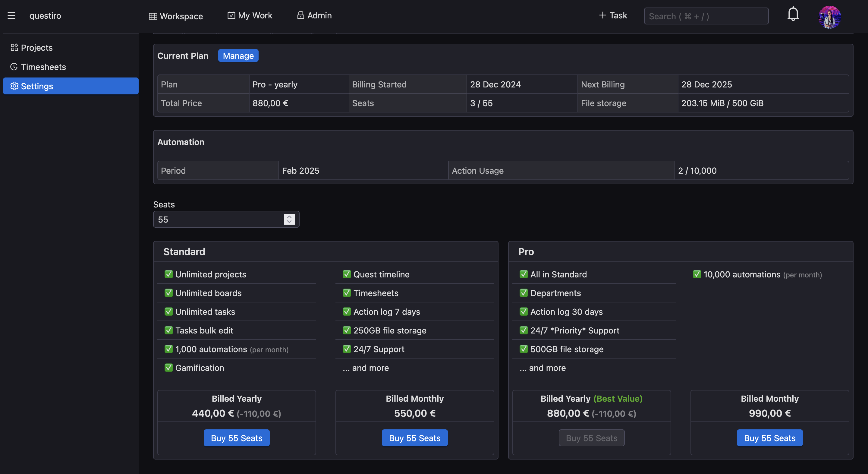Image resolution: width=868 pixels, height=474 pixels.
Task: Click the Unlimited boards checkmark
Action: (x=168, y=292)
